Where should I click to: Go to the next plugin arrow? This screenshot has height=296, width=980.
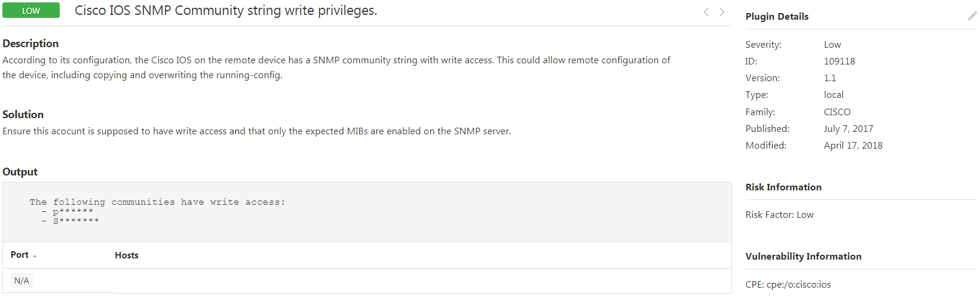coord(722,12)
